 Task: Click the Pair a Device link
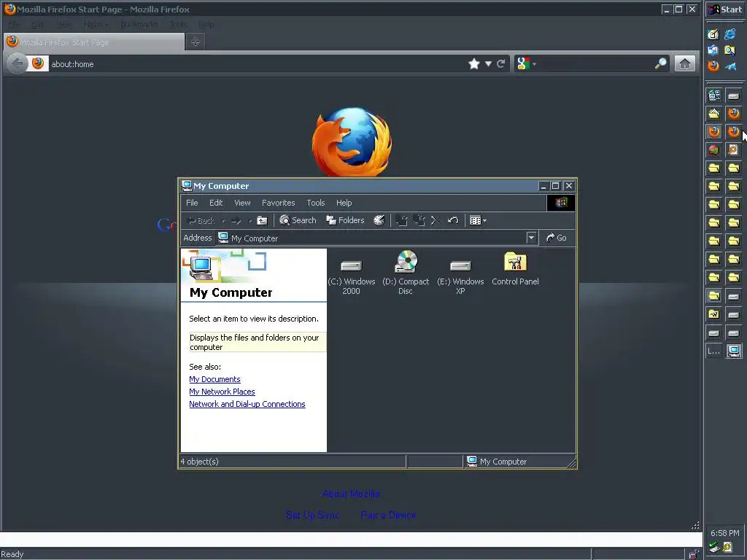(x=388, y=515)
